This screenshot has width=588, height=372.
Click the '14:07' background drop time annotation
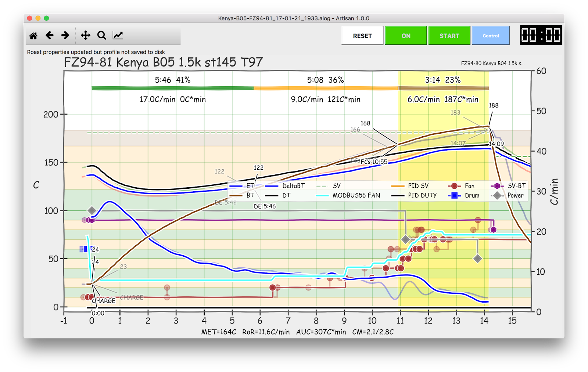pyautogui.click(x=458, y=143)
